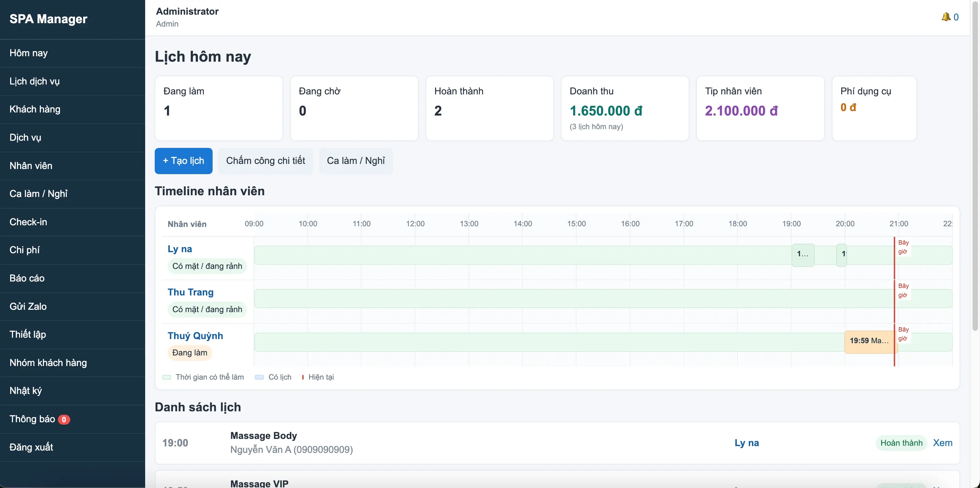Select Dịch vụ sidebar item
Screen dimensions: 980x488
[72, 138]
